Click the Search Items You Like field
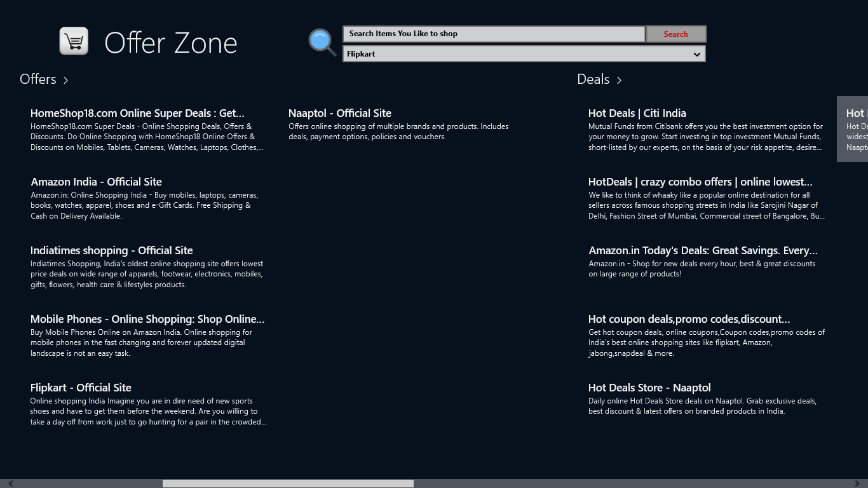 point(494,34)
